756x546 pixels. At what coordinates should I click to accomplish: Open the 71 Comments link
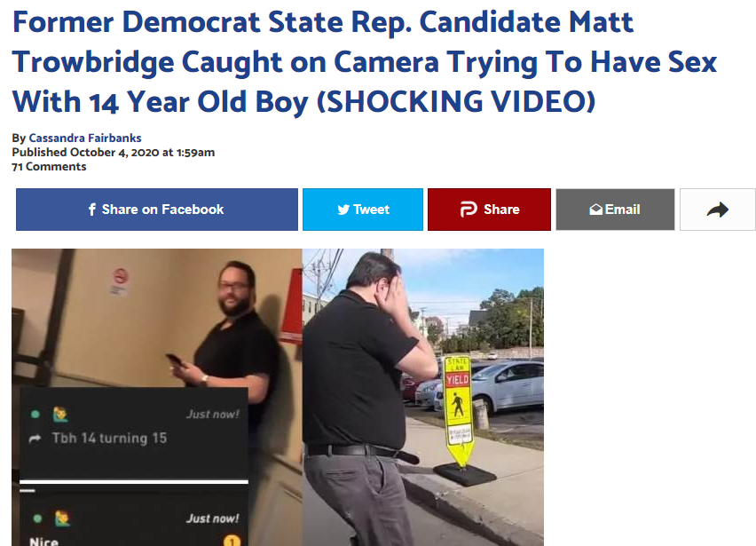point(49,167)
